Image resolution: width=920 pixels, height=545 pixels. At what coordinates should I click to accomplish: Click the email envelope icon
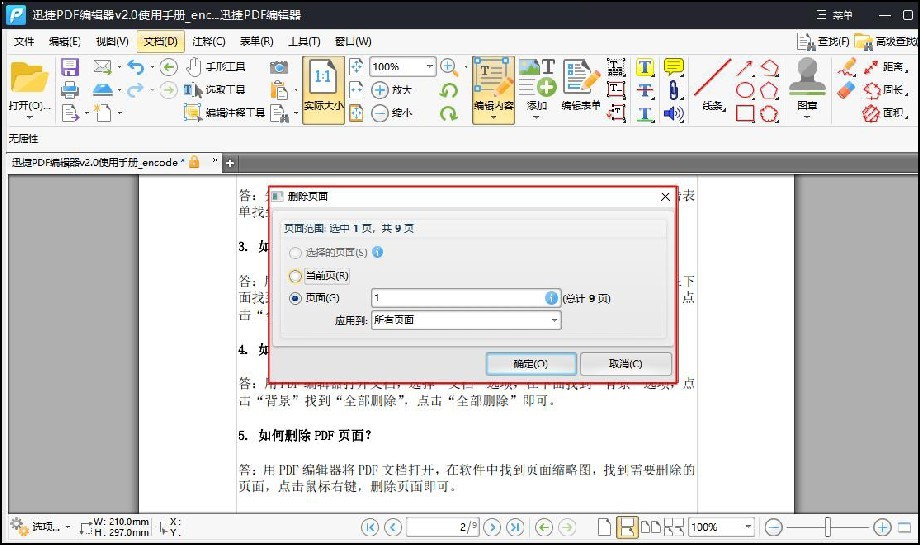102,67
